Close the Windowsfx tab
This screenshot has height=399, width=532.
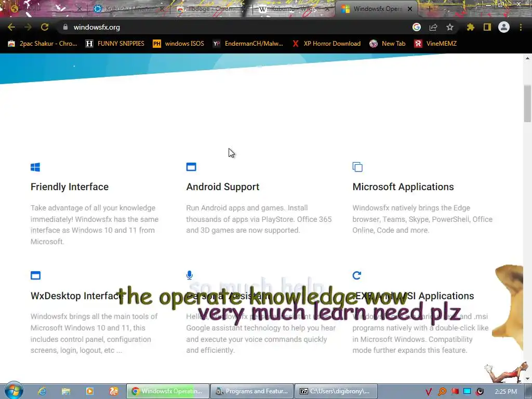410,9
